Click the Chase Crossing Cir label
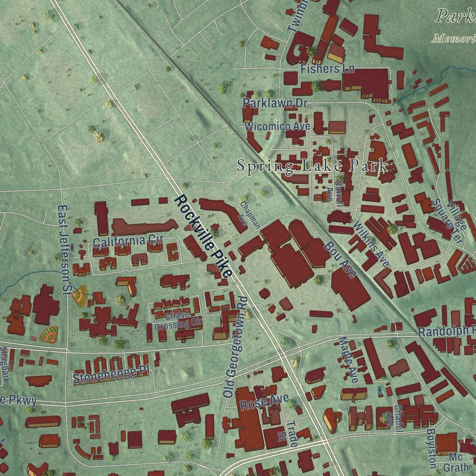The width and height of the screenshot is (476, 476). tap(178, 321)
